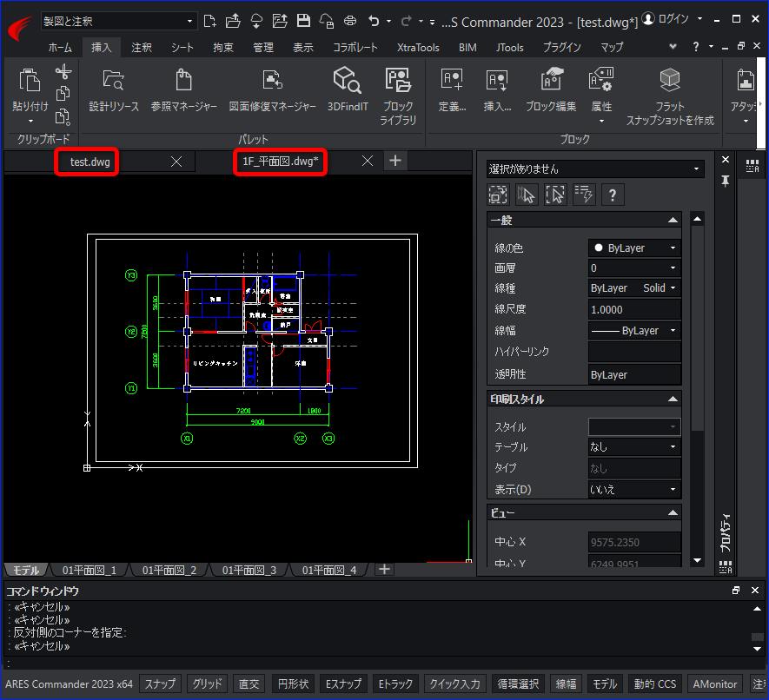The image size is (769, 700).
Task: Click the save icon in title toolbar
Action: 303,20
